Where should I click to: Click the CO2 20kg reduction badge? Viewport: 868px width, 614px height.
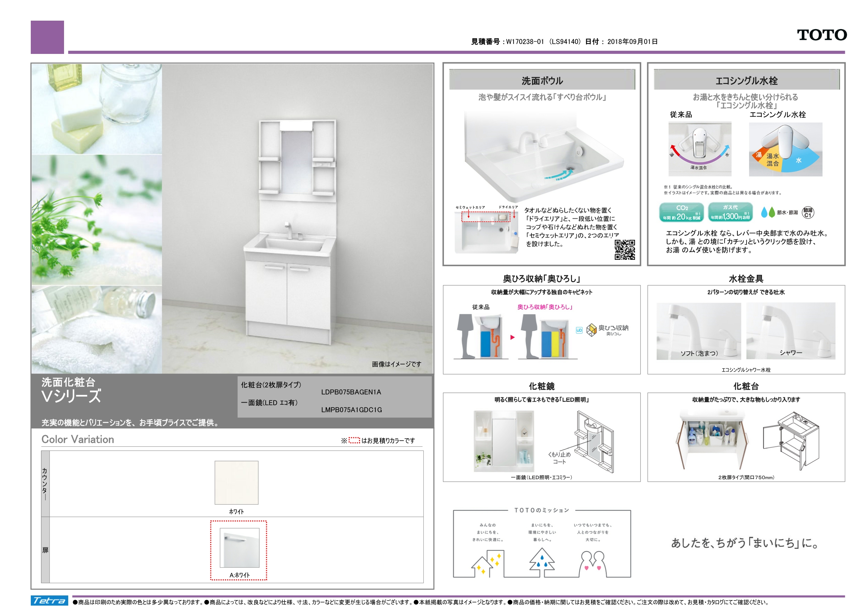(681, 212)
